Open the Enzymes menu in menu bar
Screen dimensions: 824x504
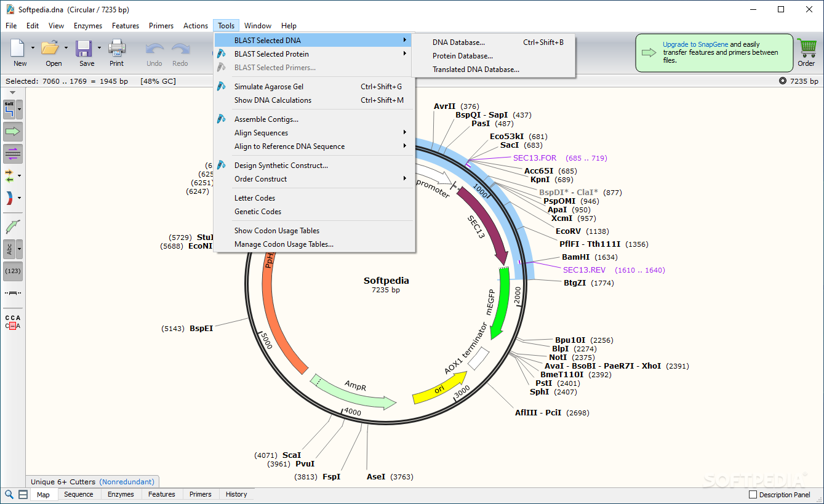coord(88,26)
